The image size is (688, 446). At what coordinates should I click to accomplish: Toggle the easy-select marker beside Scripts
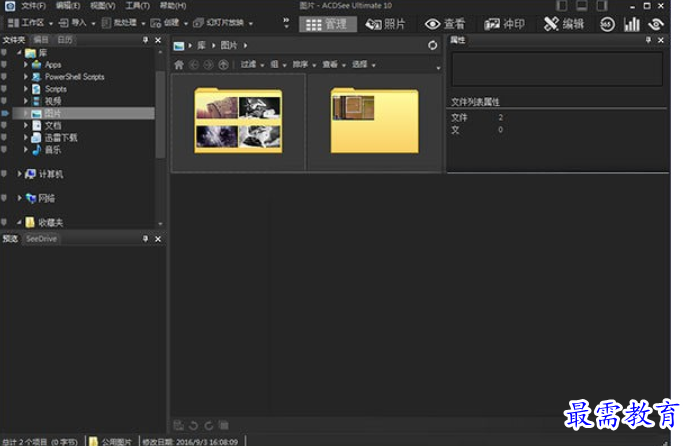4,89
